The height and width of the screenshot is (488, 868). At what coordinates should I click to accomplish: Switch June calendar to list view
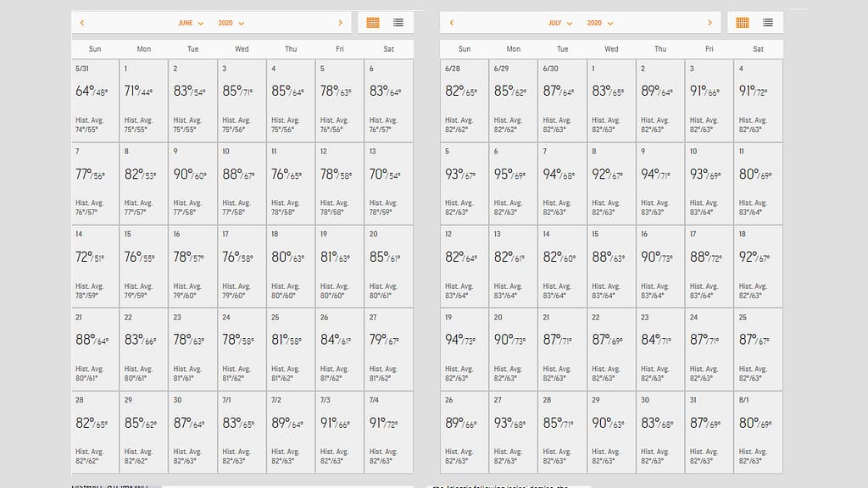pos(398,23)
